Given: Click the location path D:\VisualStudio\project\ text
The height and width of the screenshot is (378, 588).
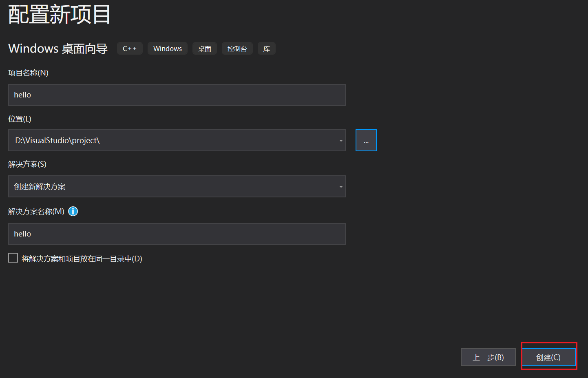Looking at the screenshot, I should pos(57,140).
